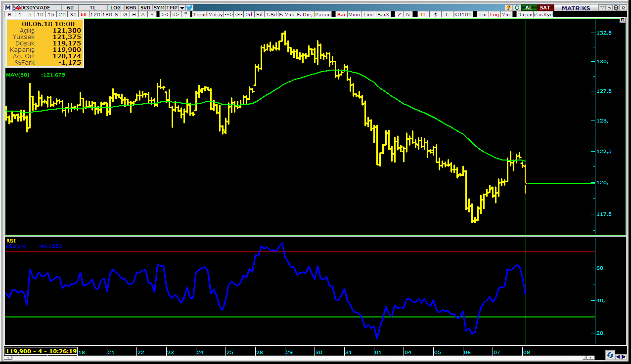
Task: Select the Prl parallel line tool
Action: (x=248, y=14)
